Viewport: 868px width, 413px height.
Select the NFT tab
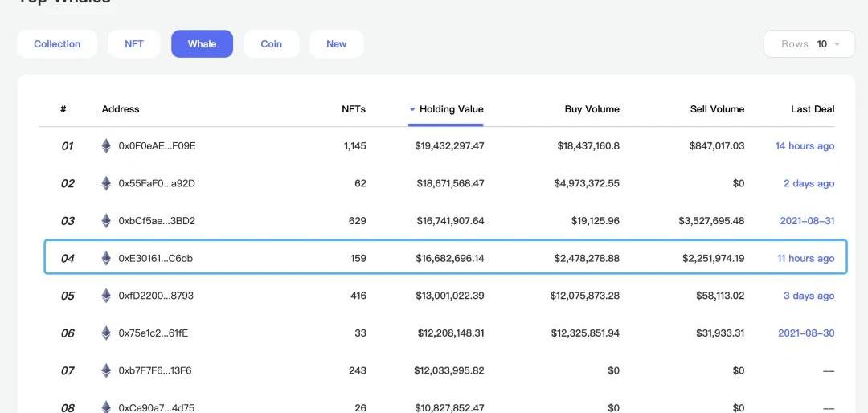[134, 44]
